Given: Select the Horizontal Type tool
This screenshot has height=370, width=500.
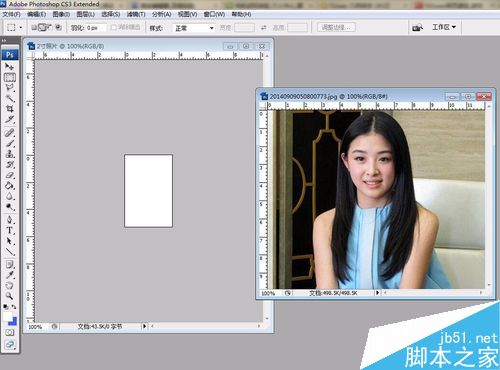Looking at the screenshot, I should [x=9, y=230].
